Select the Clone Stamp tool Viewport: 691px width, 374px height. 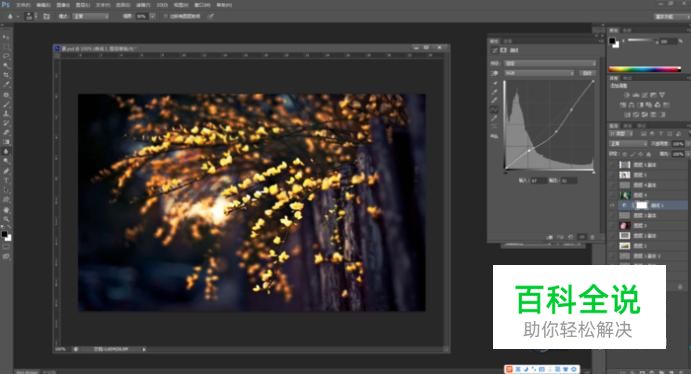(6, 114)
